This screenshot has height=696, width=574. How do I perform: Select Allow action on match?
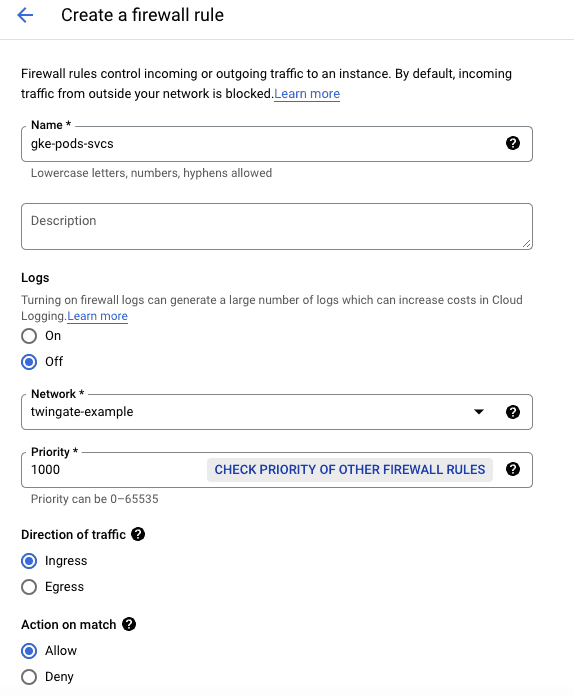tap(29, 651)
